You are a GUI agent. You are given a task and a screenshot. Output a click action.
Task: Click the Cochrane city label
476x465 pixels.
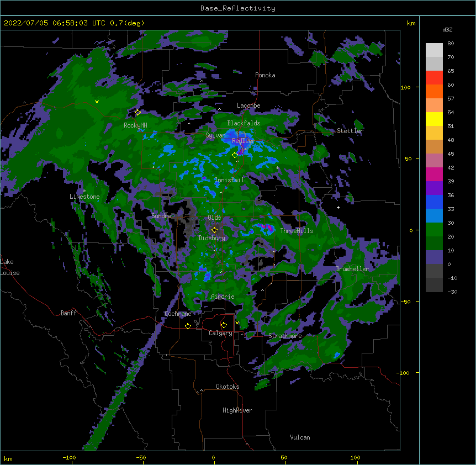point(178,314)
